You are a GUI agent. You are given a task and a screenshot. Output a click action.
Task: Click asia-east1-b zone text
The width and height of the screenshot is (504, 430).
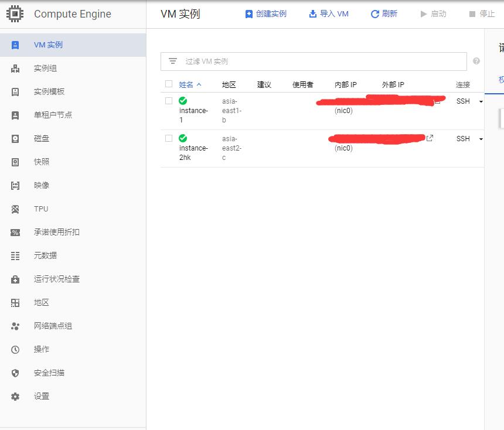pos(231,111)
